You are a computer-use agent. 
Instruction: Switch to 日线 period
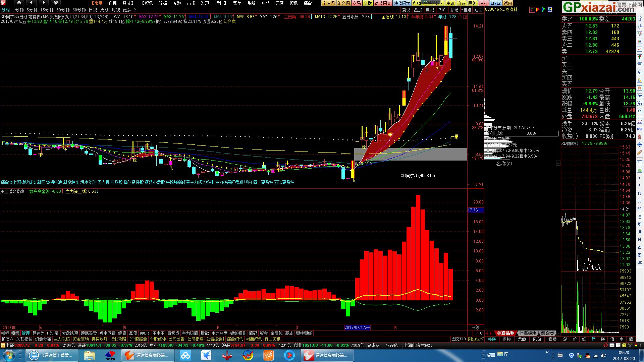[x=93, y=10]
